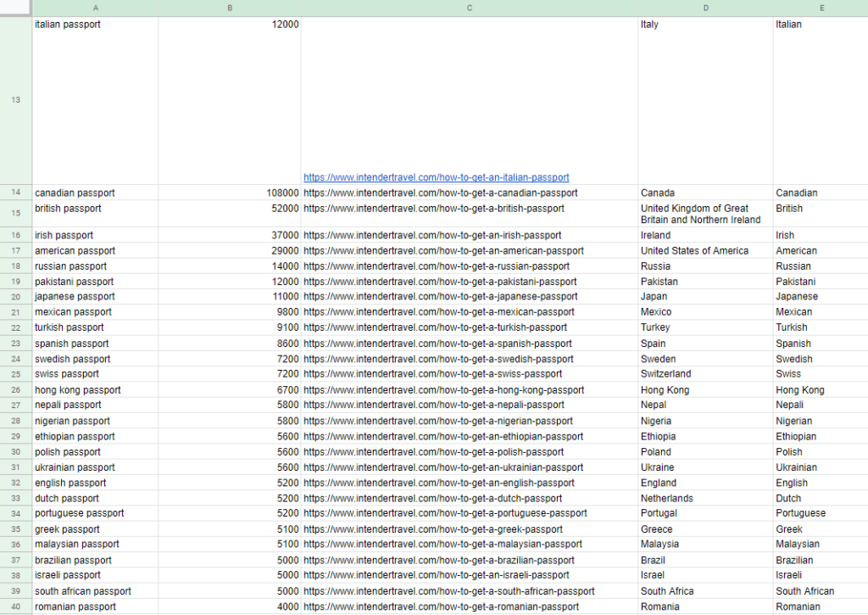Select the 'United Kingdom of Great Britain' cell

[x=705, y=213]
